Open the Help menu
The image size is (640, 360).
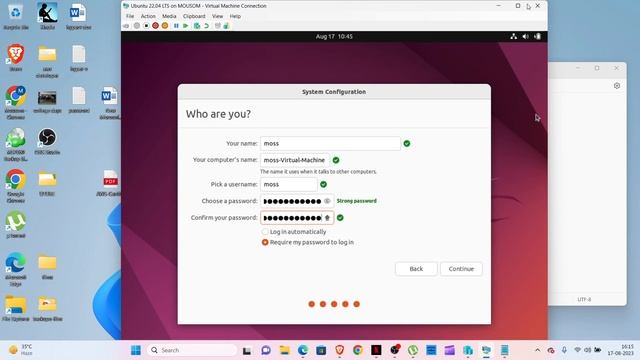[x=235, y=16]
